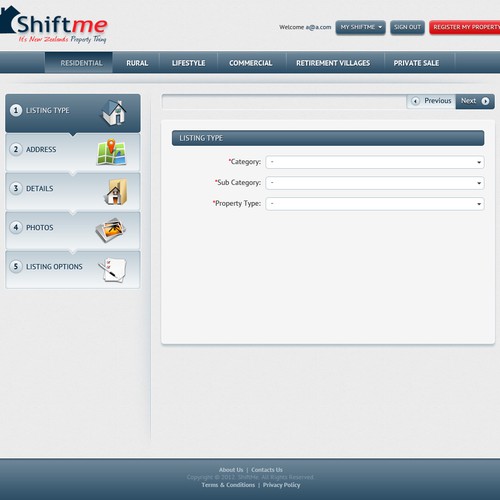Select step 4 Photos in the sidebar
Screen dimensions: 500x500
click(x=73, y=231)
